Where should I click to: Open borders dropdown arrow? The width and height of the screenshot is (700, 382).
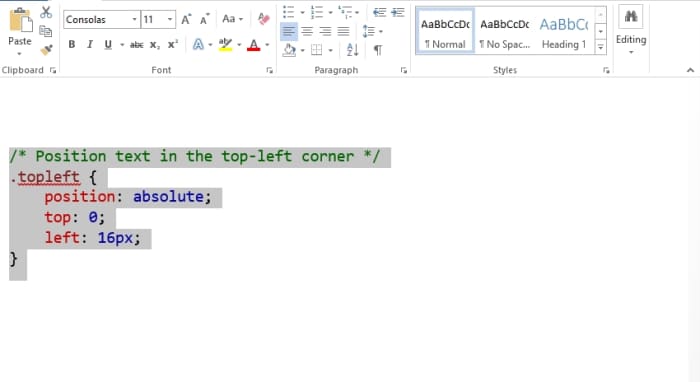[330, 50]
